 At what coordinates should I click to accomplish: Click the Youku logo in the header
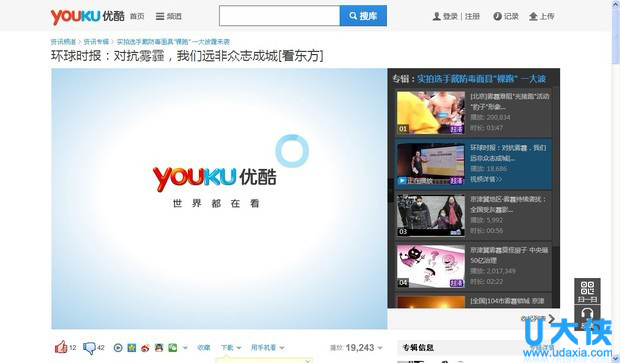(87, 17)
